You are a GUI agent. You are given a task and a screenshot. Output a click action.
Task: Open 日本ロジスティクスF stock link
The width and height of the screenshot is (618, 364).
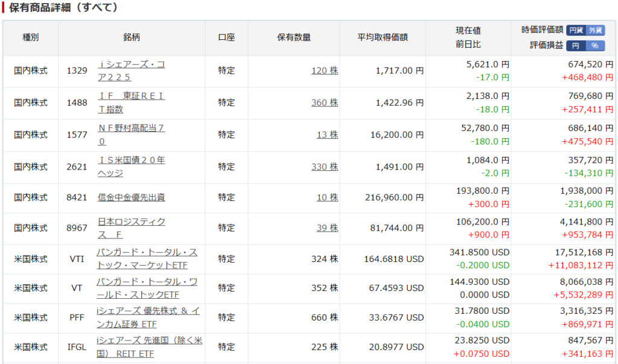(131, 228)
